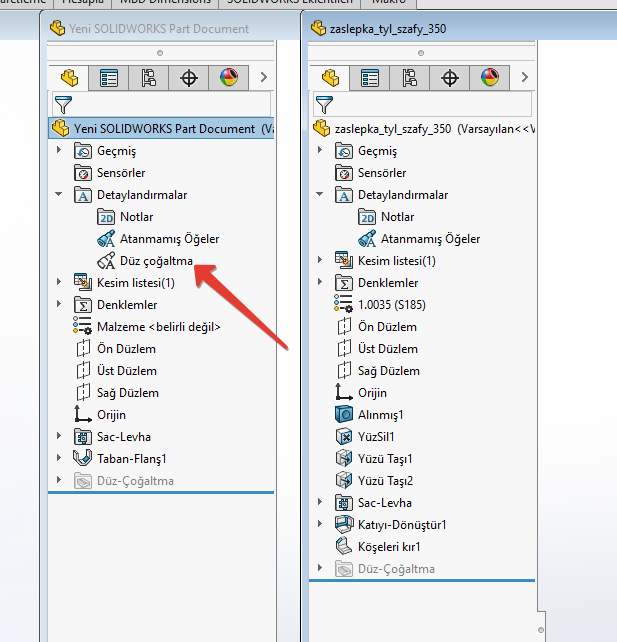Expand Kesim listesi(1) in the right tree

320,261
